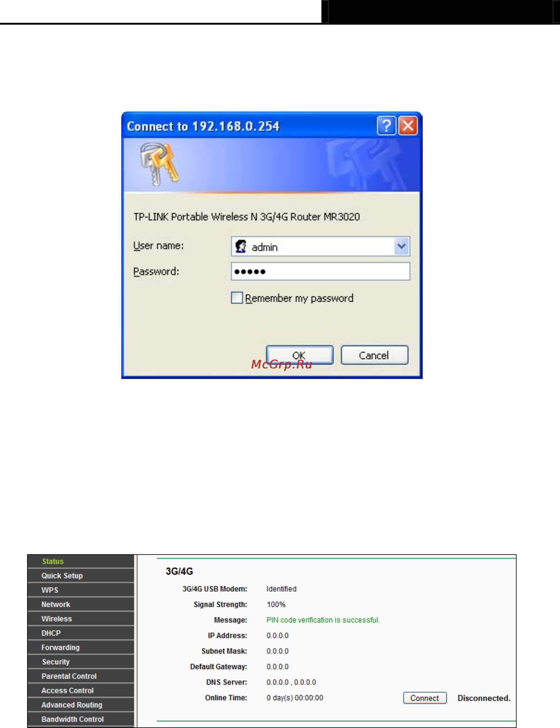Expand the User name dropdown arrow
The image size is (560, 728).
click(x=401, y=246)
